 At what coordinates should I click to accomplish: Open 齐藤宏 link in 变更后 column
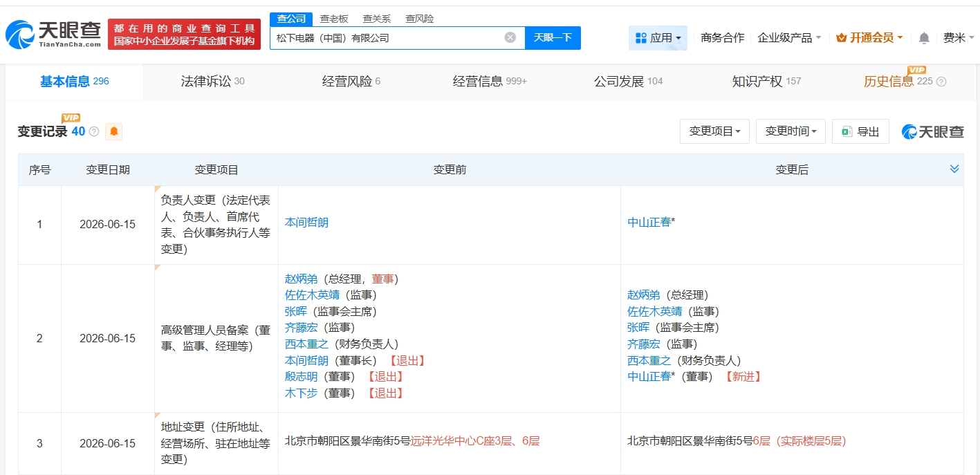(643, 344)
